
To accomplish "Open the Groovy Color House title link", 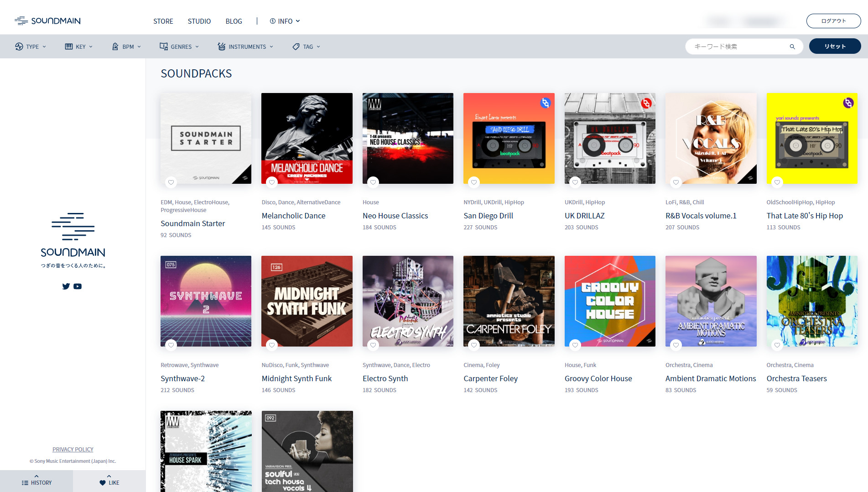I will click(598, 378).
